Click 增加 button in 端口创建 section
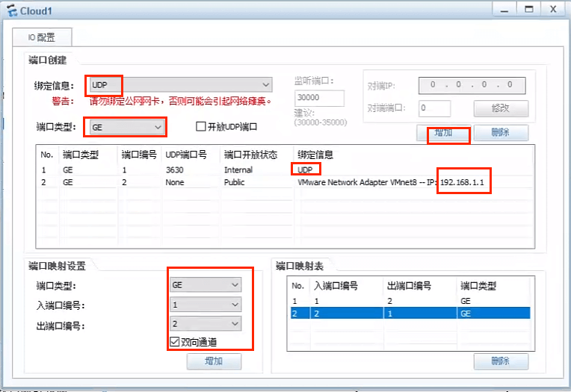The width and height of the screenshot is (571, 392). pos(443,132)
